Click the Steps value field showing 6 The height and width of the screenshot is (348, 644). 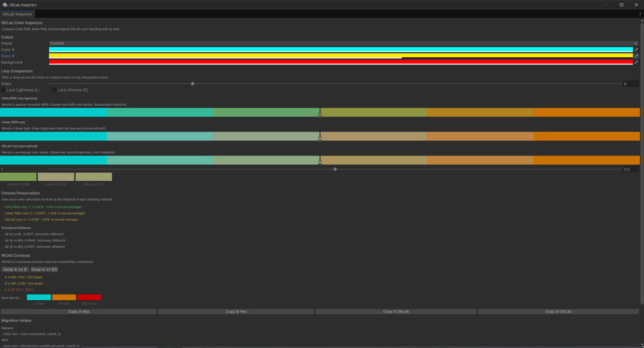point(630,84)
